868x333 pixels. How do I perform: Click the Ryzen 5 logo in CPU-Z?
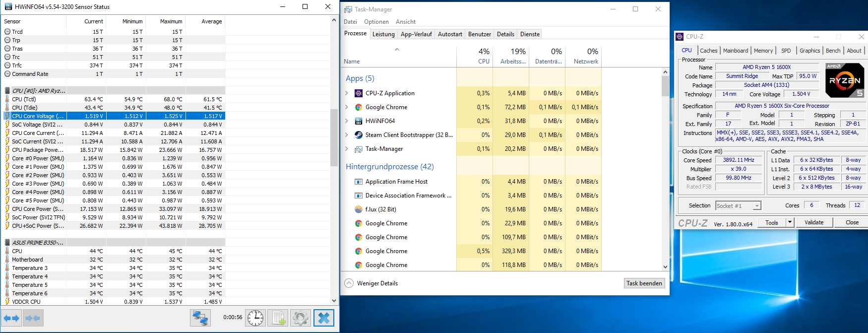tap(845, 80)
